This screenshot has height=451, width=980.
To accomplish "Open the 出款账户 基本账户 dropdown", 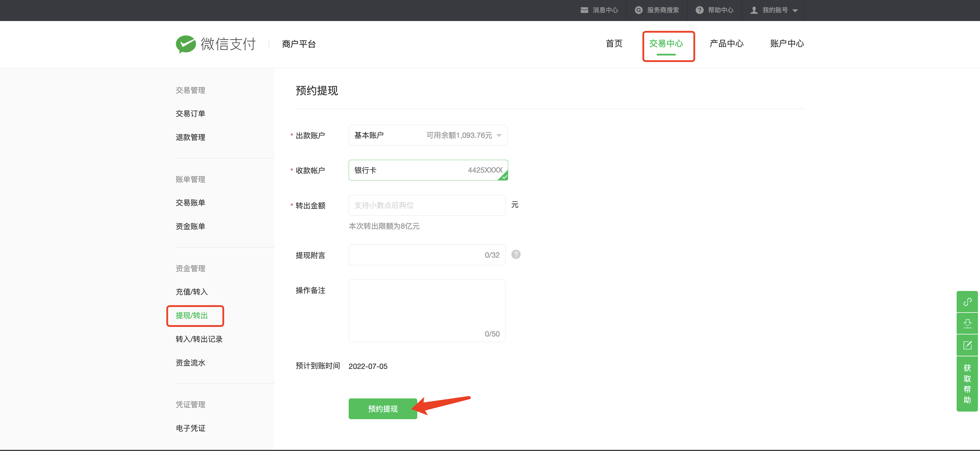I will (x=428, y=135).
